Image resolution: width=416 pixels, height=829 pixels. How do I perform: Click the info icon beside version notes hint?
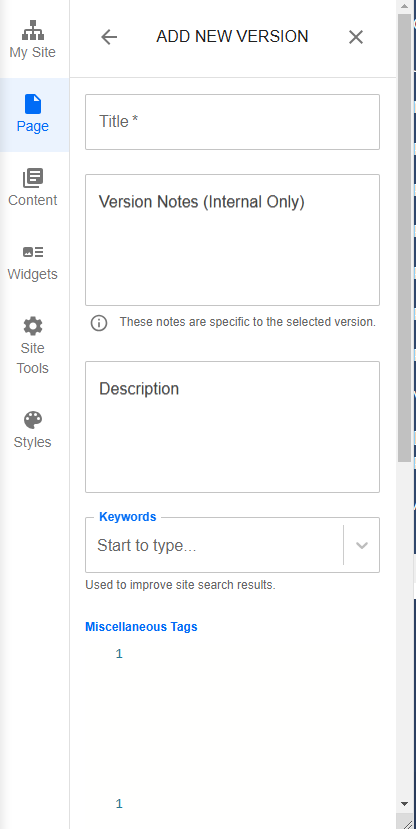(x=99, y=323)
